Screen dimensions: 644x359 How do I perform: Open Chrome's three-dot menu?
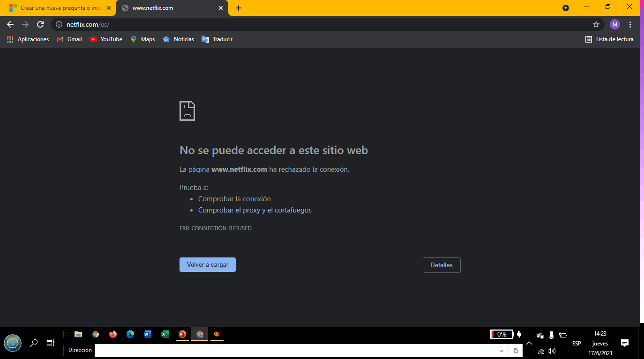pos(630,24)
